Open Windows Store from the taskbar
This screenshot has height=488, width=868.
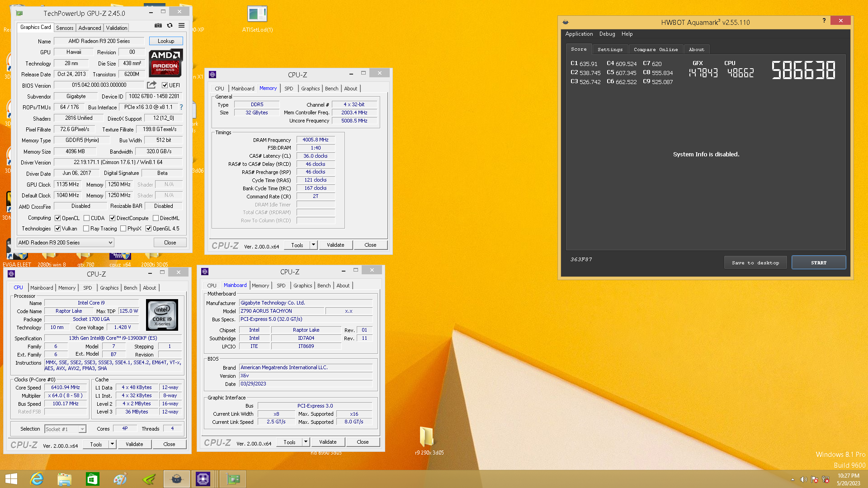(x=93, y=479)
